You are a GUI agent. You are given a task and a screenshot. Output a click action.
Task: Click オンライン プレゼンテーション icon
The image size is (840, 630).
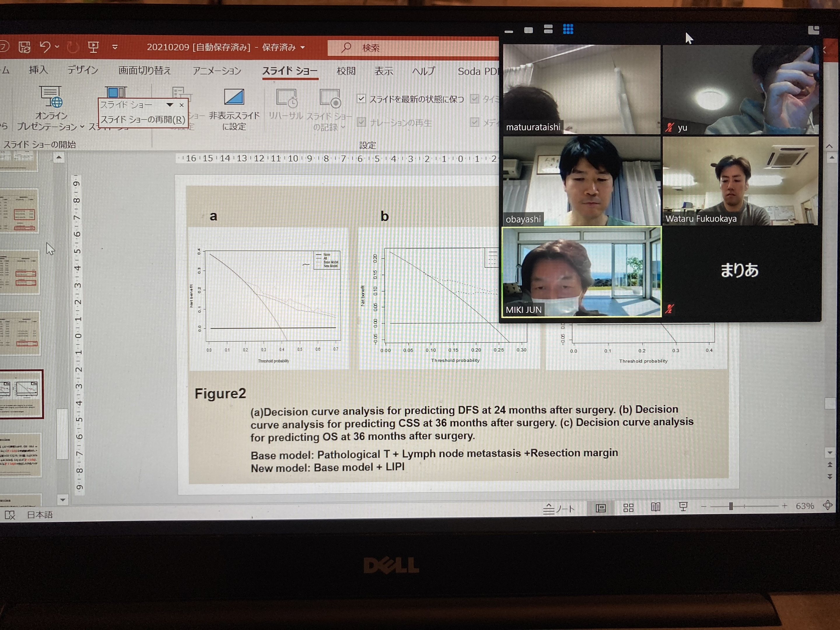tap(51, 97)
